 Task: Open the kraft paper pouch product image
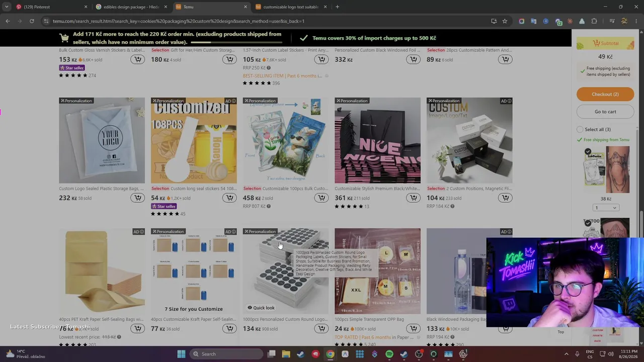[102, 271]
